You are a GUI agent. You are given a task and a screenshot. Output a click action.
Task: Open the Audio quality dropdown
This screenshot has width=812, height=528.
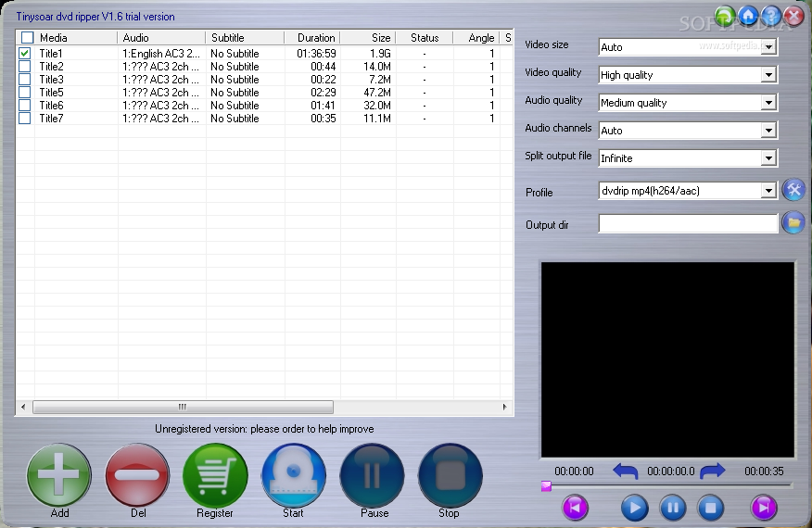(768, 103)
